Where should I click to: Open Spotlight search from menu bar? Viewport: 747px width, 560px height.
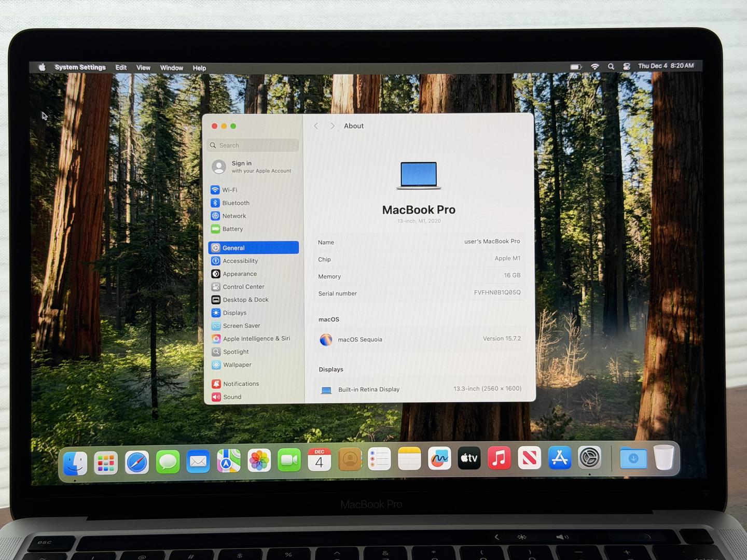pos(611,66)
